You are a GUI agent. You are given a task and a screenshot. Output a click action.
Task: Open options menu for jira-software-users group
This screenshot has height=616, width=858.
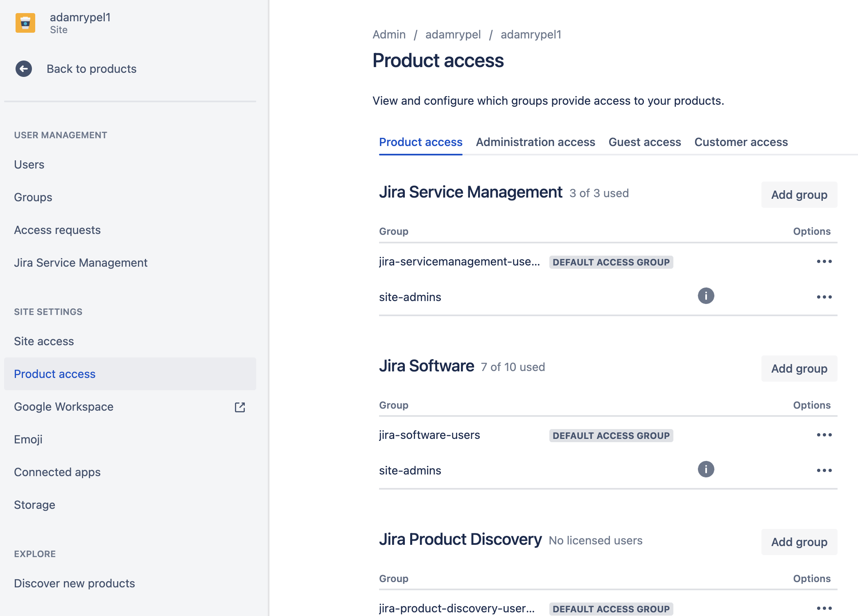[x=824, y=435]
